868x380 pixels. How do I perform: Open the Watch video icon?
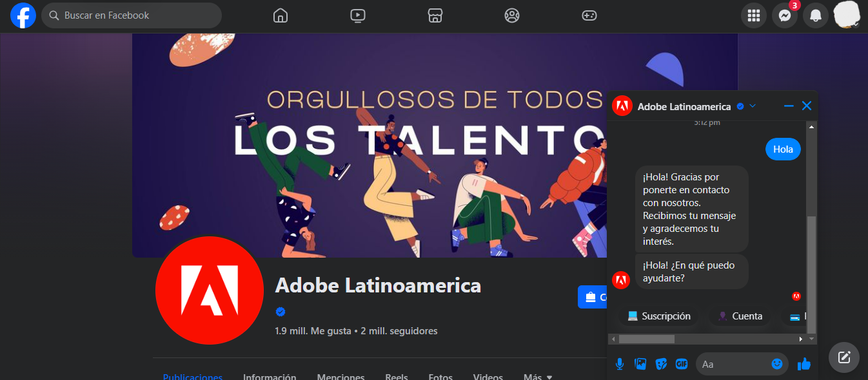[x=358, y=15]
